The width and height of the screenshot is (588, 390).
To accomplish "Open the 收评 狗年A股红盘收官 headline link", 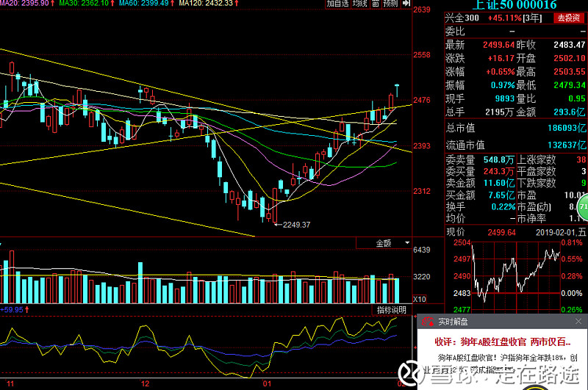I will pos(503,342).
